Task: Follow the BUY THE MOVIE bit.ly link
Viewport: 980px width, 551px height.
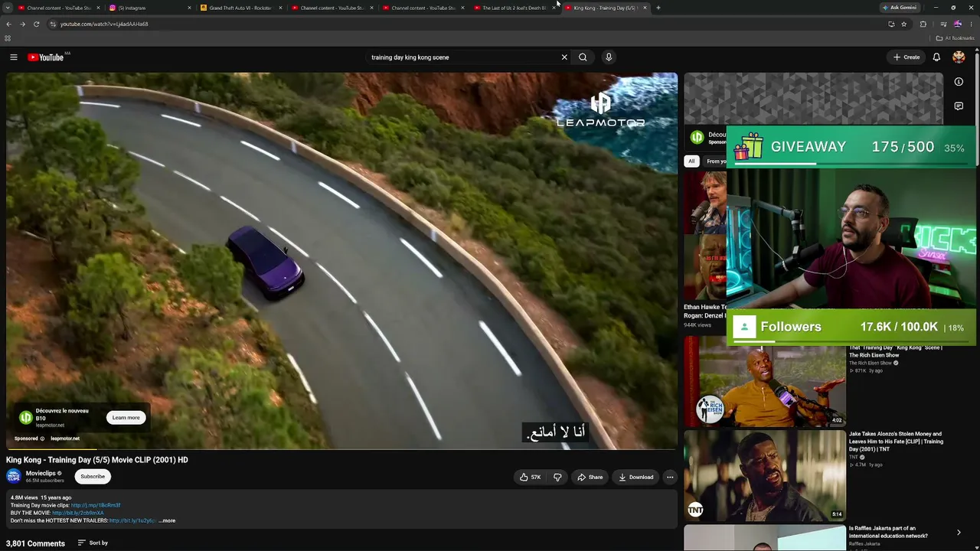Action: pos(77,513)
